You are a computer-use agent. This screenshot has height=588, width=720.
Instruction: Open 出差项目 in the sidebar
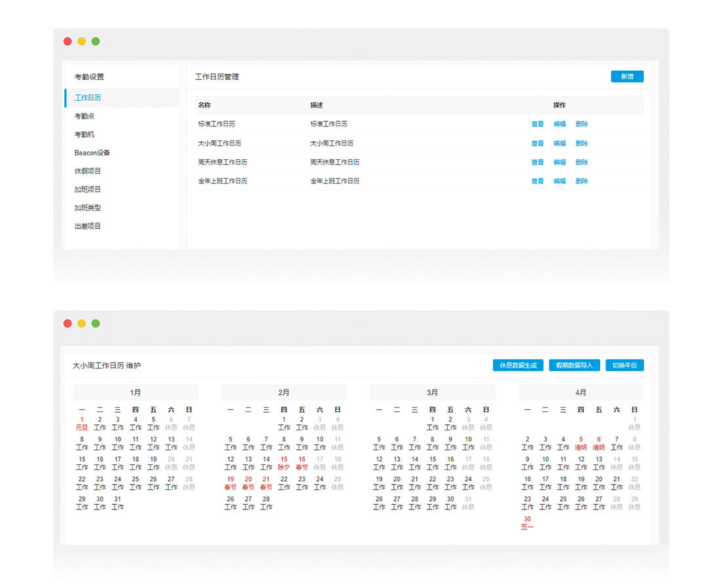tap(88, 226)
